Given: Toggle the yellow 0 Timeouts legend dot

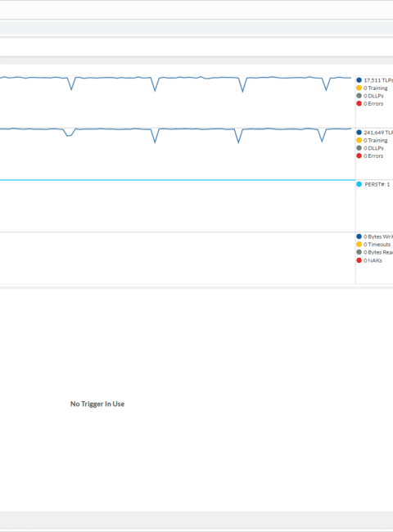Looking at the screenshot, I should 359,244.
